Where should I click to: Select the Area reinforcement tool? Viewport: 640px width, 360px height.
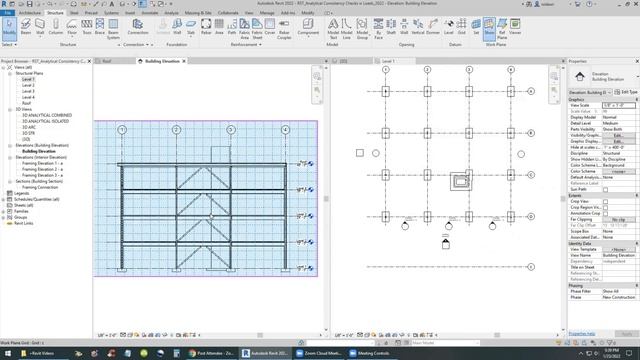point(219,27)
